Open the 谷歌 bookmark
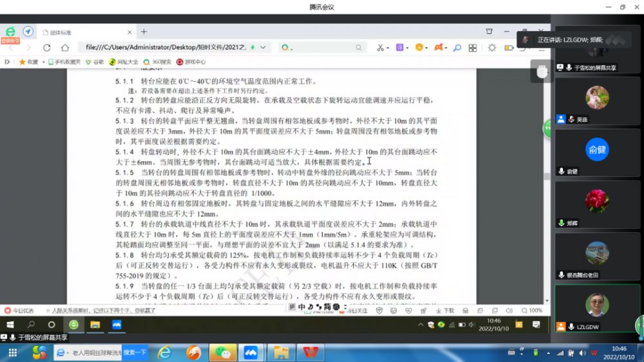The height and width of the screenshot is (362, 644). (x=95, y=62)
